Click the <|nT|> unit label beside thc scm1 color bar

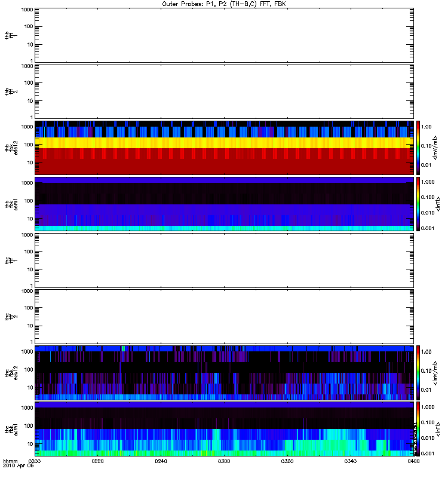coord(438,429)
